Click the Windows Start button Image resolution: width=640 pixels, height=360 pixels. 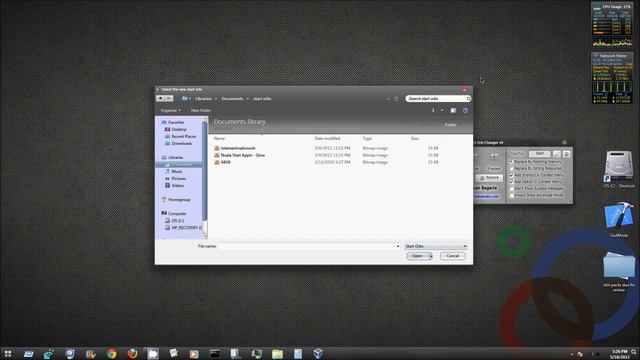8,353
